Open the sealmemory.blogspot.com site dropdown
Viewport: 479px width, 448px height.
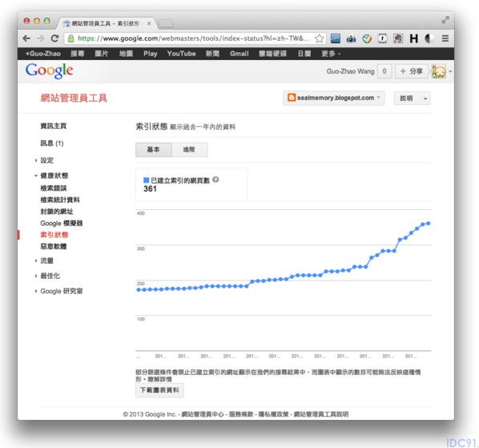pos(333,98)
